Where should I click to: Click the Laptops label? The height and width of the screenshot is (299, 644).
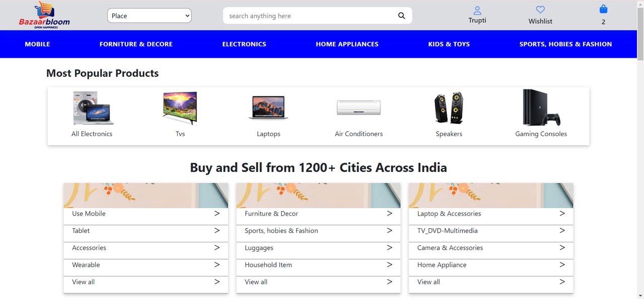269,134
